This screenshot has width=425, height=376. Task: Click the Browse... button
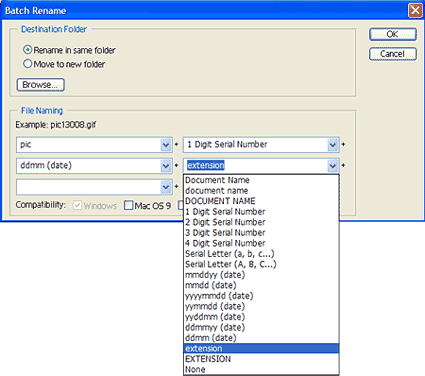[40, 85]
